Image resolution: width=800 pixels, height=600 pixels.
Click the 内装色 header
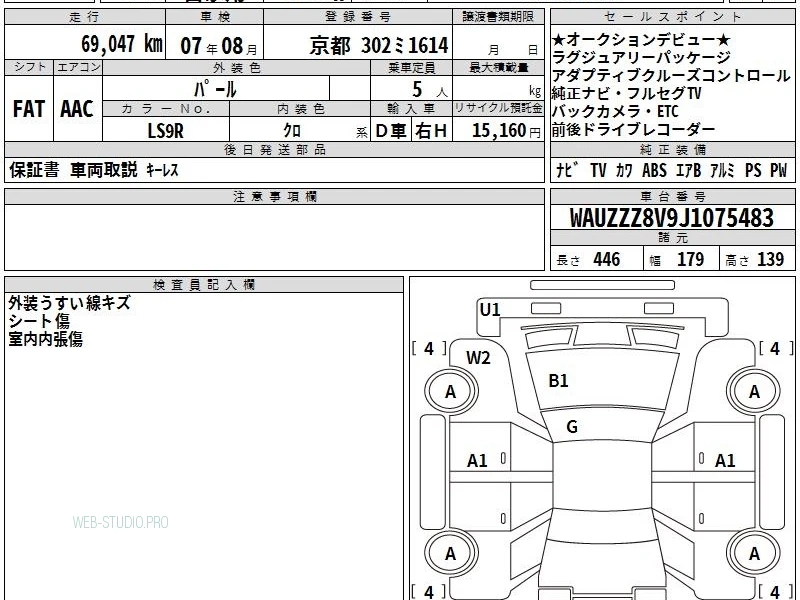[x=300, y=109]
